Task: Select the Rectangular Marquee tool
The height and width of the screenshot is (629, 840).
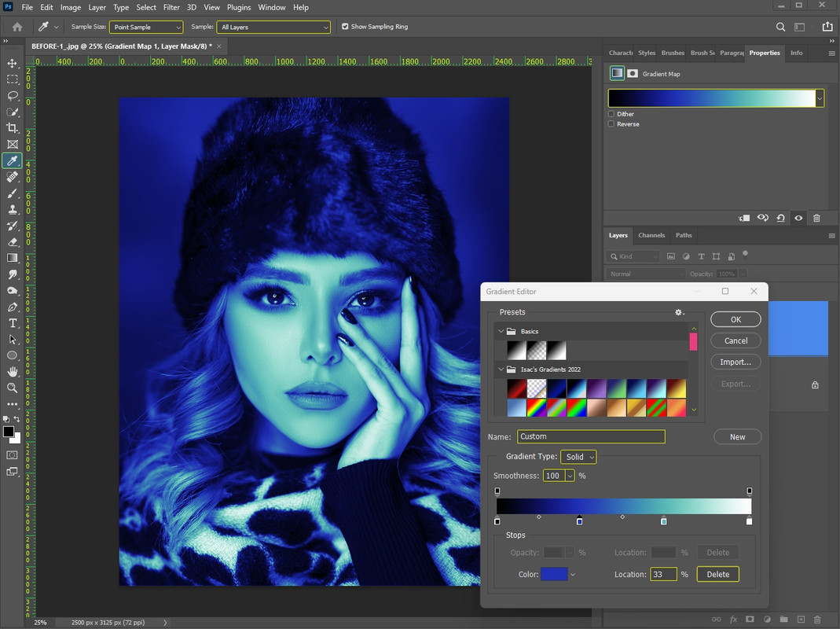Action: [12, 79]
